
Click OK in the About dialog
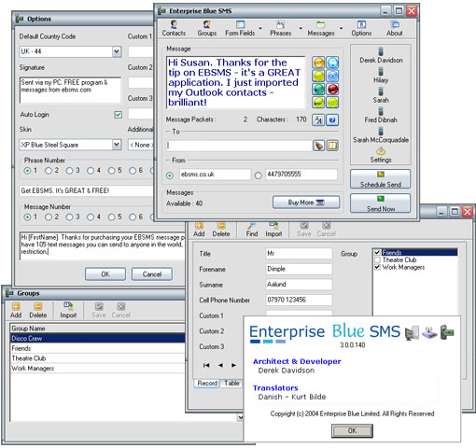(352, 430)
